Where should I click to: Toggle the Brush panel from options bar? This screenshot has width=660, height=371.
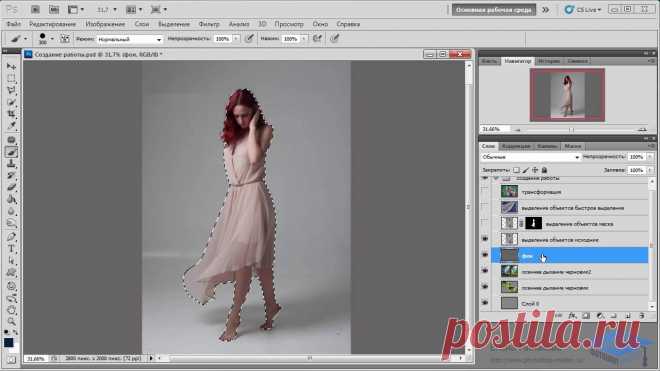pos(65,39)
